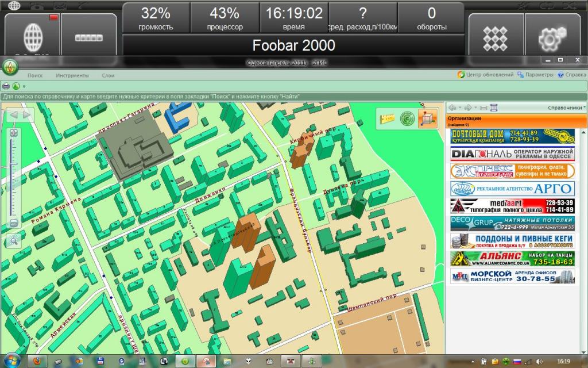
Task: Open the Инструменты tab
Action: click(x=72, y=75)
